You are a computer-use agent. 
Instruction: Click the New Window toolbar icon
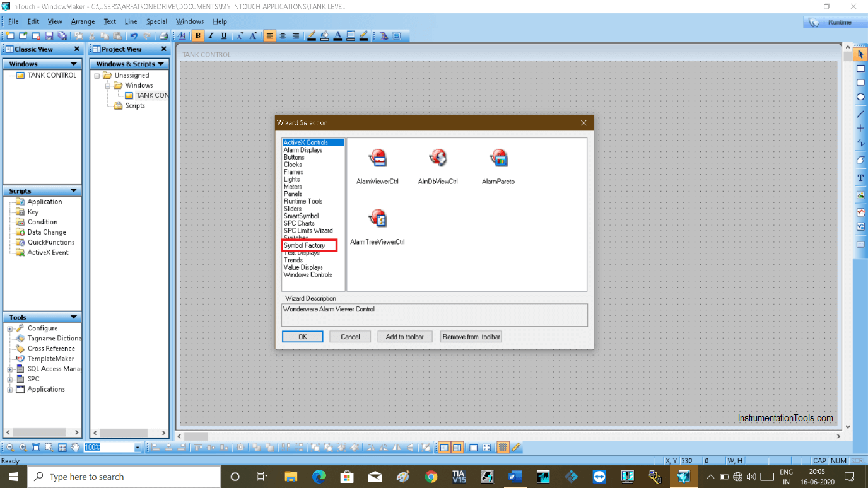pyautogui.click(x=11, y=36)
